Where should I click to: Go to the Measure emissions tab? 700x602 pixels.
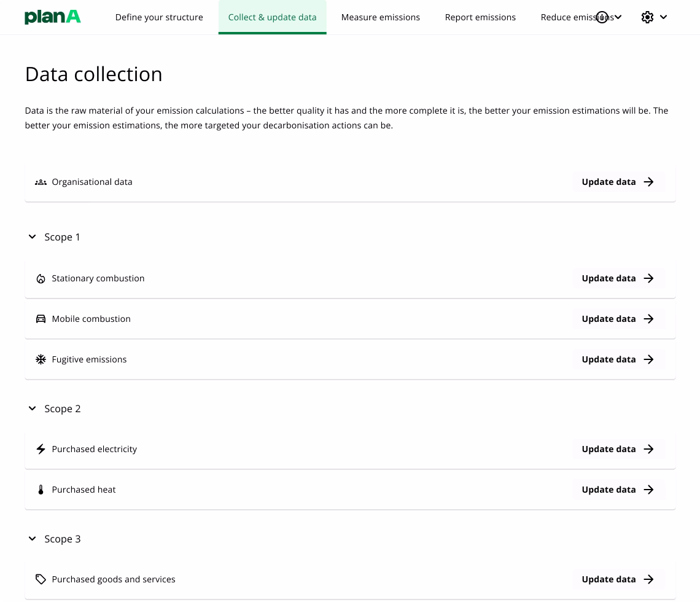pos(380,17)
